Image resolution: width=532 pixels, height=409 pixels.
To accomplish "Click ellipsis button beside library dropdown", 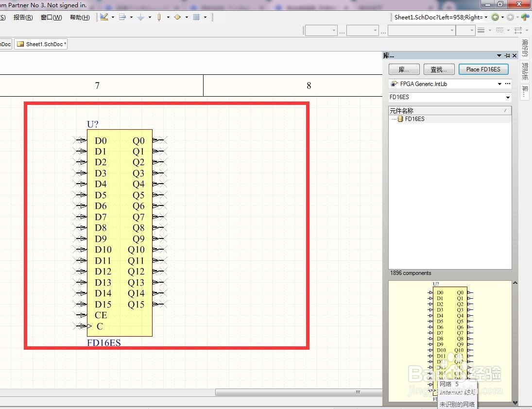I will click(508, 84).
